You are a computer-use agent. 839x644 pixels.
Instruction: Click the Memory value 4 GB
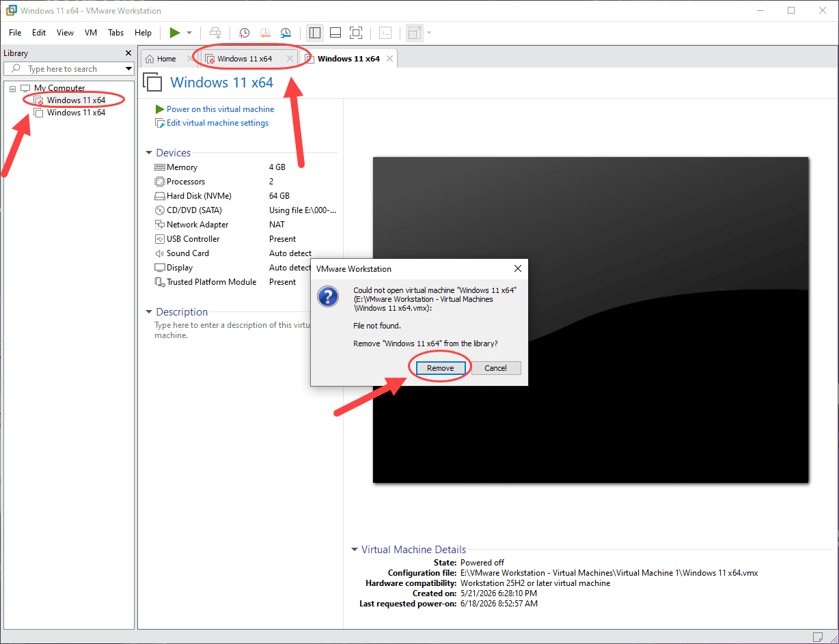coord(277,167)
